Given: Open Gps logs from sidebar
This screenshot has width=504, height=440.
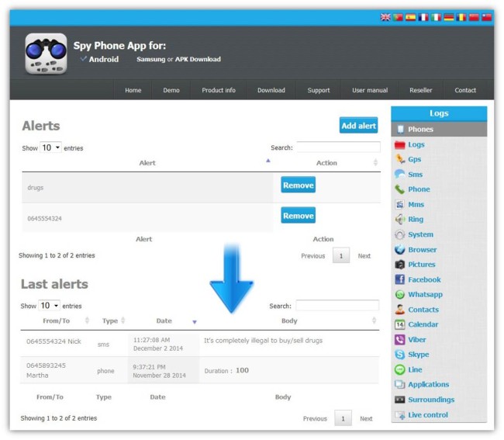Looking at the screenshot, I should (x=408, y=160).
